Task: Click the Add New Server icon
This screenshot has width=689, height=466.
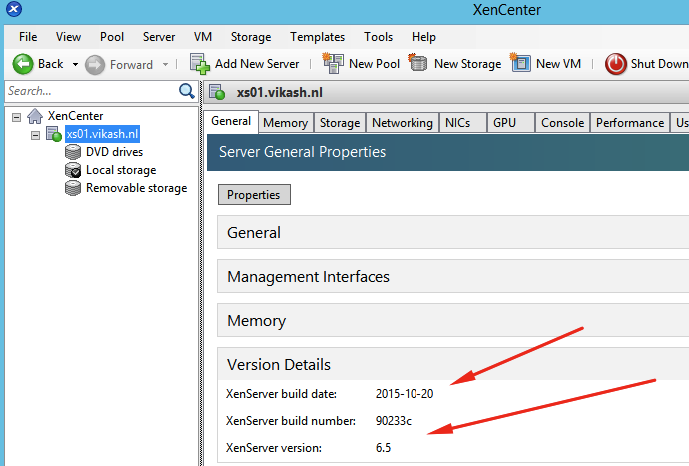Action: pos(200,64)
